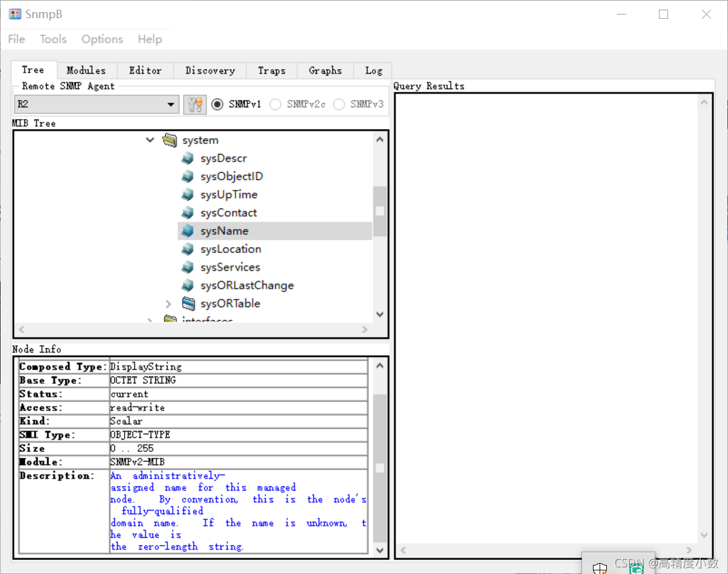Click the sysDescr node icon
Image resolution: width=728 pixels, height=574 pixels.
[x=188, y=159]
